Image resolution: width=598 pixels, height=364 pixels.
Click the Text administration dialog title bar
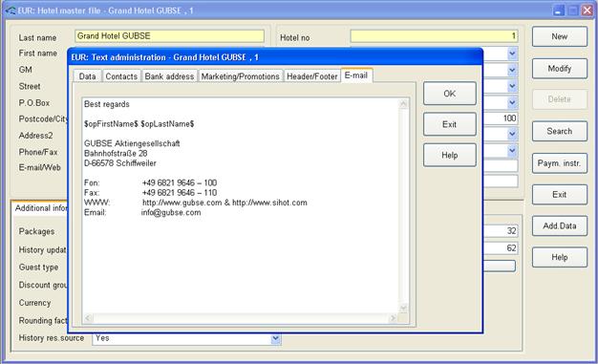275,57
